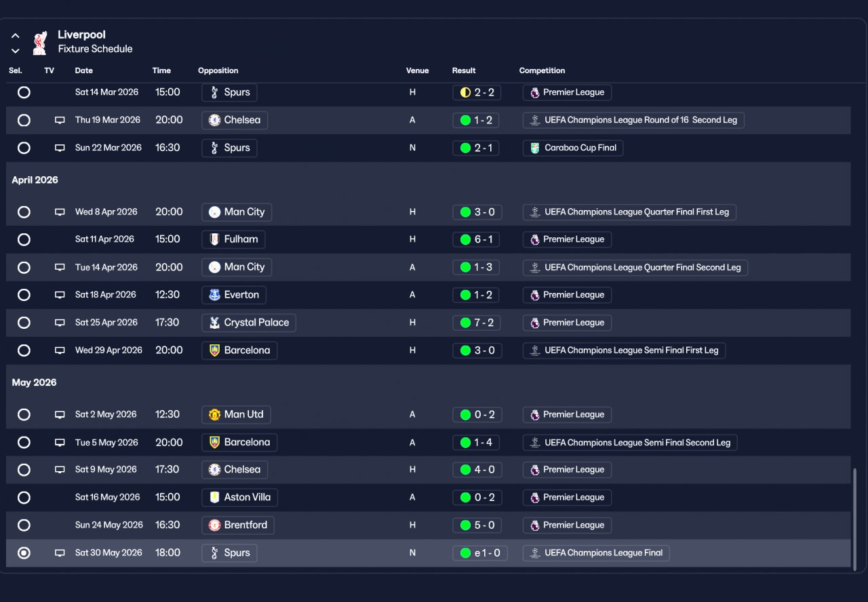Click the Sat 16 May 2026 date cell
Screen dimensions: 868x602
click(x=108, y=498)
